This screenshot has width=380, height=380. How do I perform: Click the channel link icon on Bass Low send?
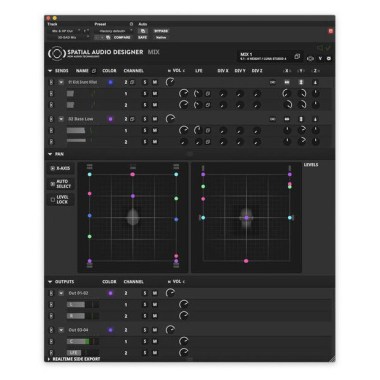click(x=132, y=119)
